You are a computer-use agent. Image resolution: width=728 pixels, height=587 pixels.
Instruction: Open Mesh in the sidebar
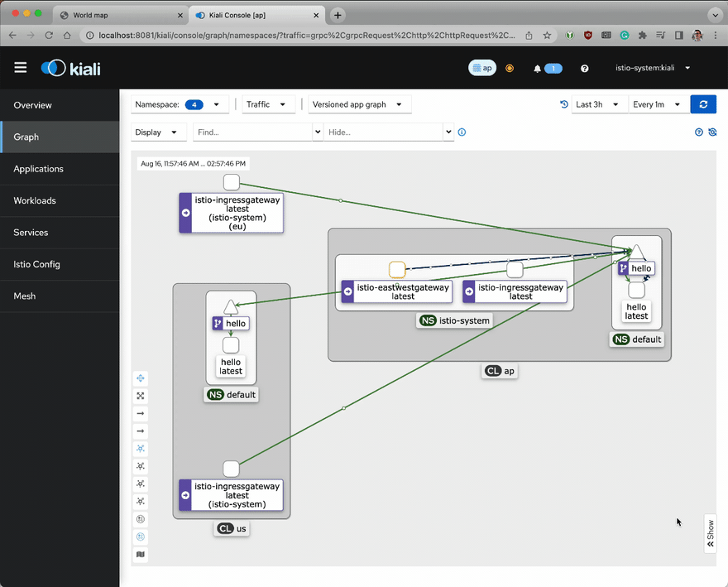pos(60,296)
